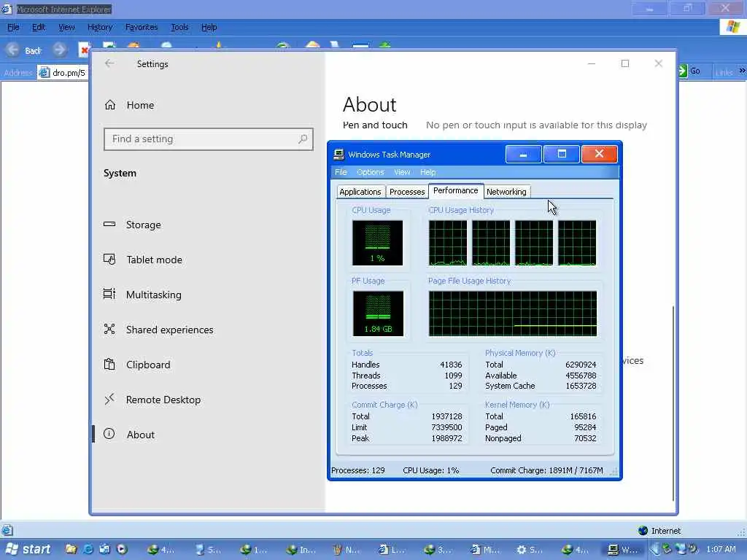This screenshot has width=747, height=560.
Task: Click the taskbar clock showing 1:07 AM
Action: pos(721,550)
